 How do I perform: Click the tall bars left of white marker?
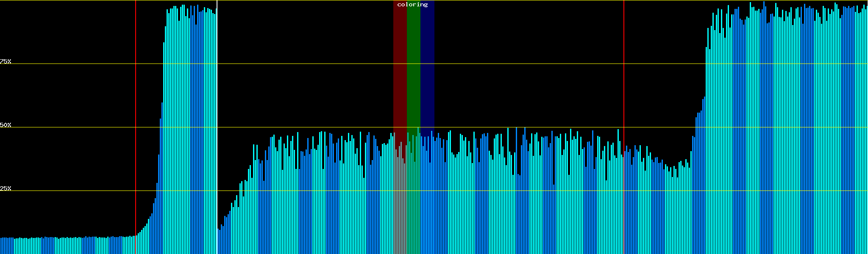click(x=191, y=127)
